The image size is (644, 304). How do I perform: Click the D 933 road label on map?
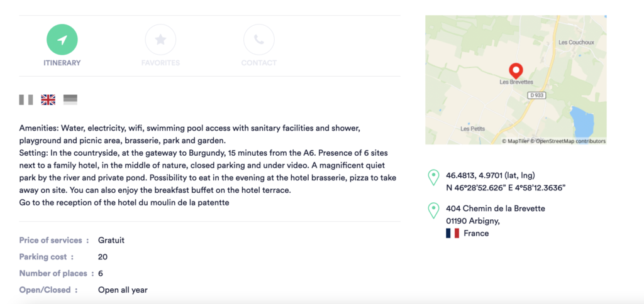(536, 95)
